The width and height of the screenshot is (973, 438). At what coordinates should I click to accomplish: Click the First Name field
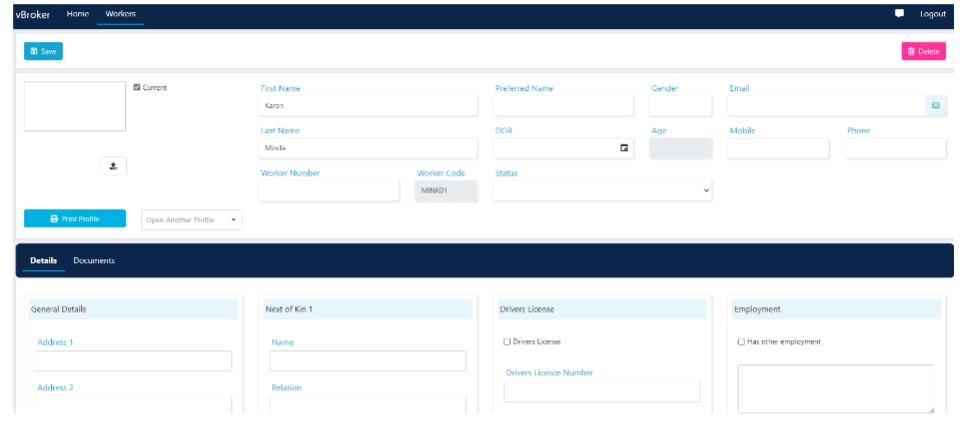coord(369,106)
